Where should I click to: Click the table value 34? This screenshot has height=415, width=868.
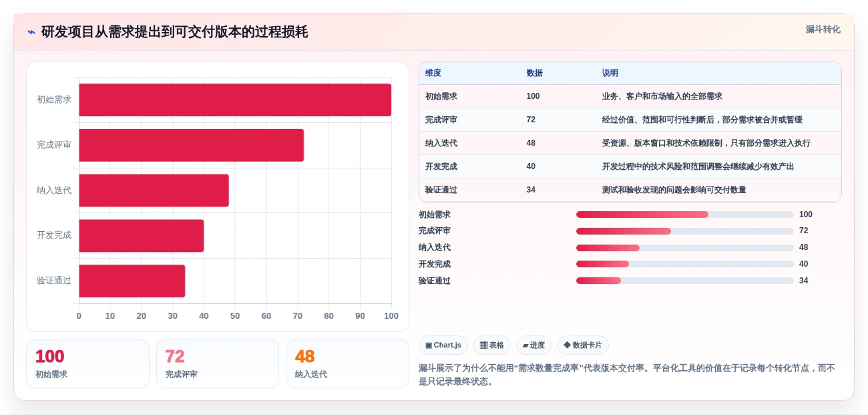click(x=531, y=190)
